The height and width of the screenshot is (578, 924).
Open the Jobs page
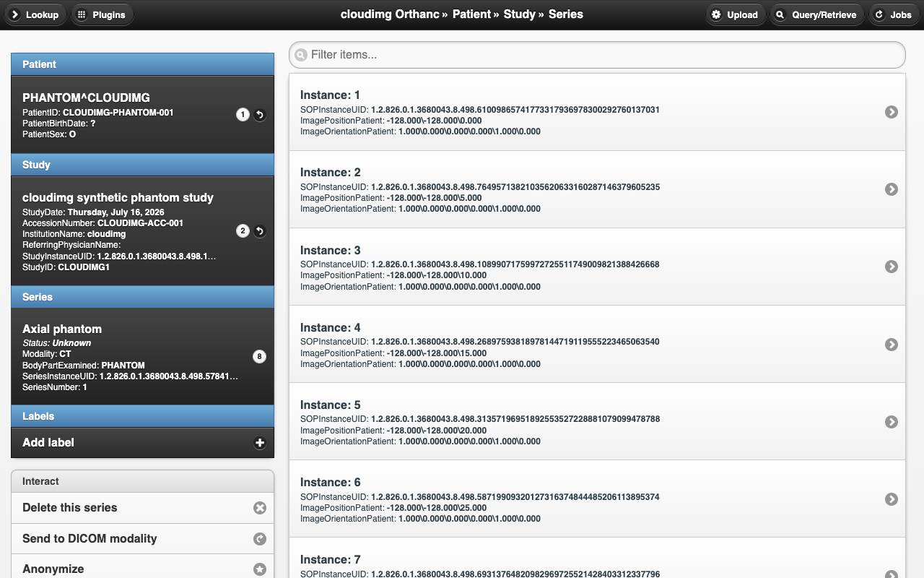(x=894, y=14)
